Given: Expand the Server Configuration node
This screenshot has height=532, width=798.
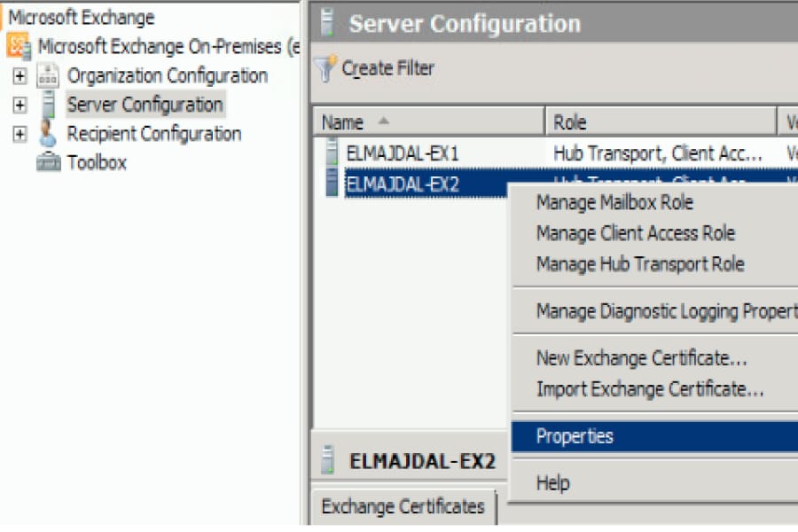Looking at the screenshot, I should point(20,105).
